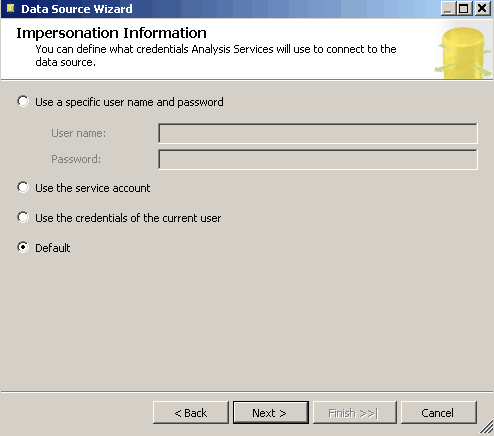
Task: Click inside the User name text box
Action: tap(318, 133)
